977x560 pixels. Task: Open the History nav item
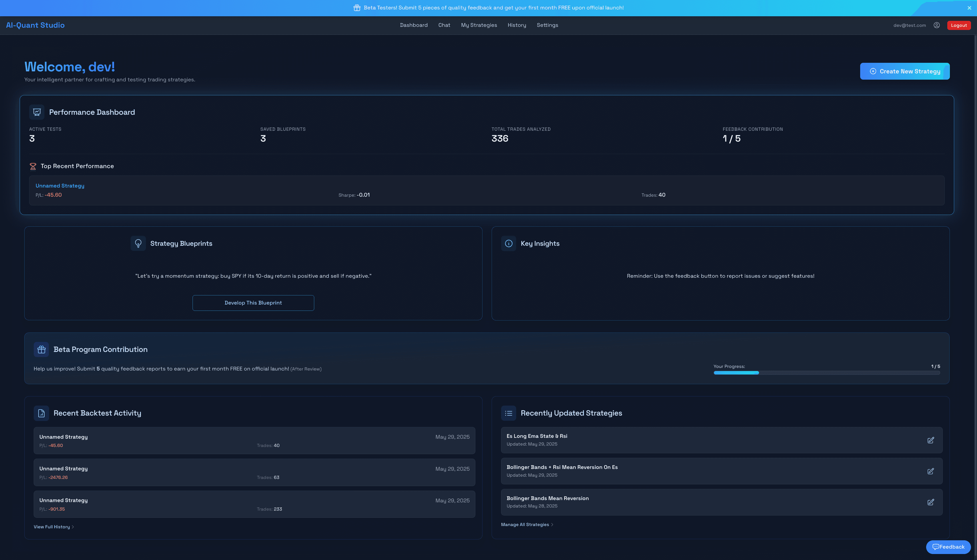pyautogui.click(x=516, y=25)
